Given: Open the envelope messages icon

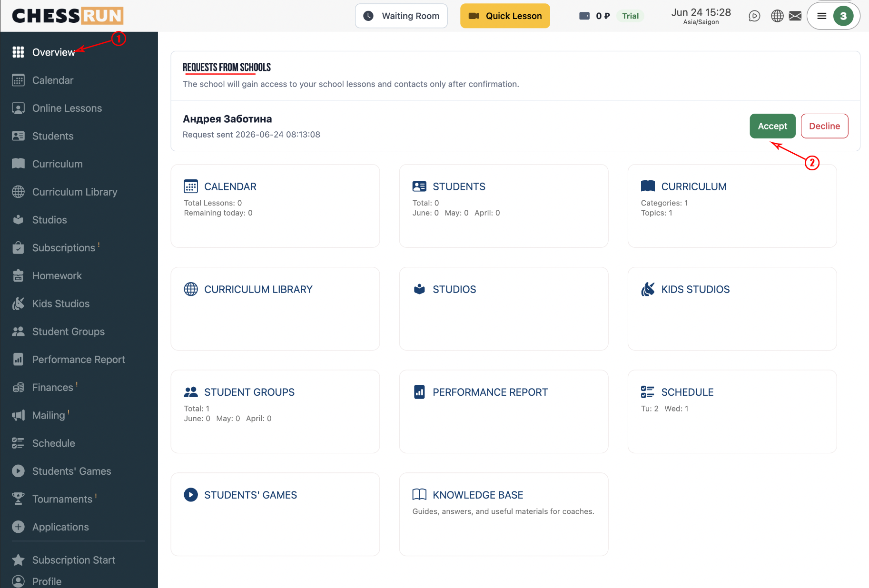Looking at the screenshot, I should [x=795, y=16].
